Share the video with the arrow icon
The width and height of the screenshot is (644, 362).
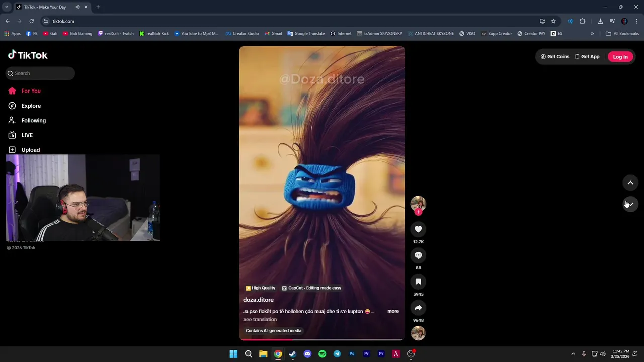click(418, 308)
